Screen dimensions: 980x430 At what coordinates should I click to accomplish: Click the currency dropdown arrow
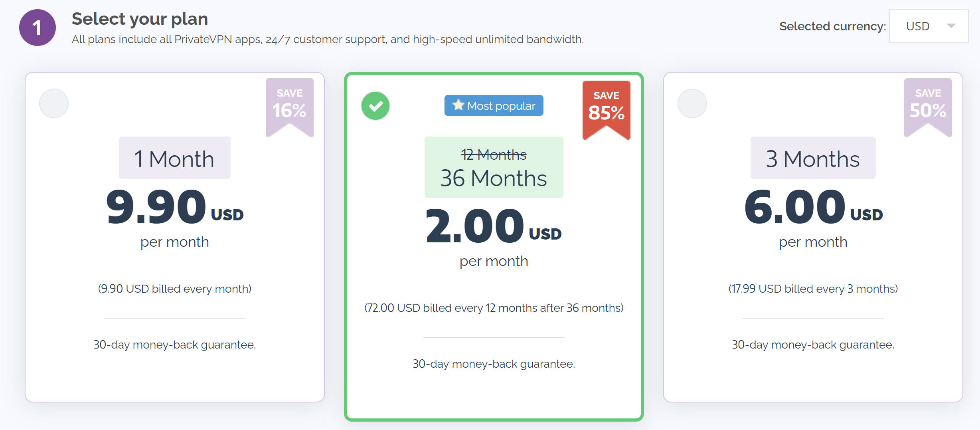[x=951, y=26]
